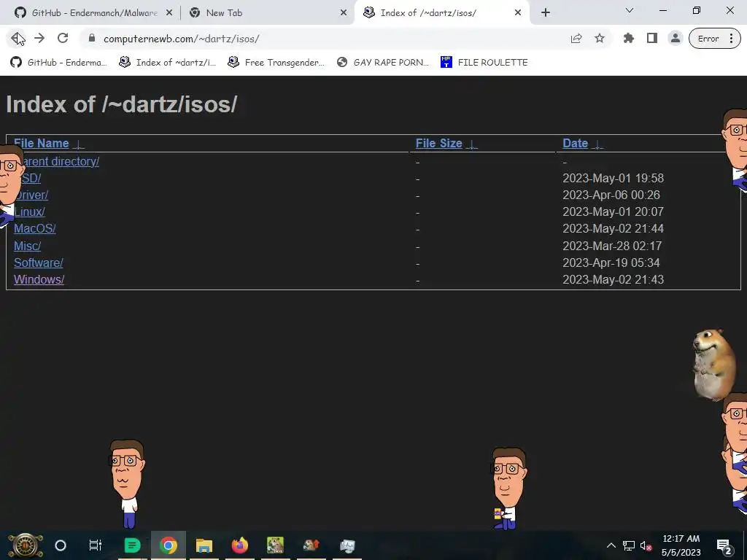The width and height of the screenshot is (747, 560).
Task: Close the Index of /~dartz/isos/ tab
Action: tap(518, 13)
